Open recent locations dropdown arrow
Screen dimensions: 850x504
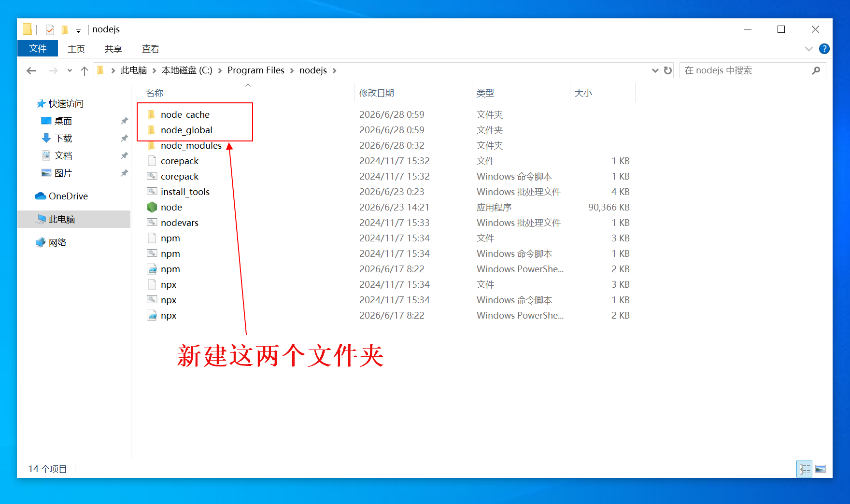click(70, 70)
